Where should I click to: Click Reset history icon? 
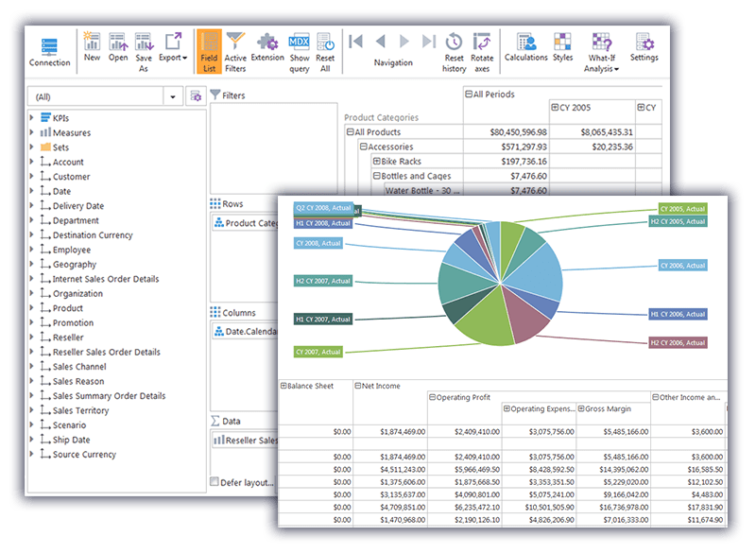tap(455, 52)
